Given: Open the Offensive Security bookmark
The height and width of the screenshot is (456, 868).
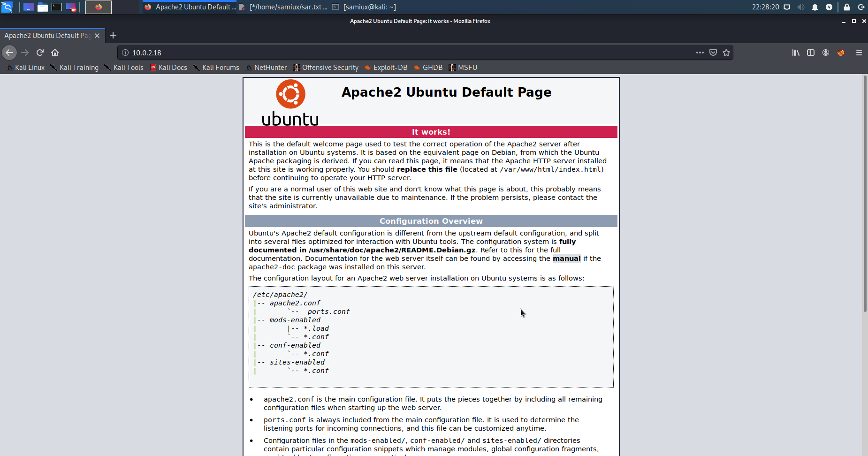Looking at the screenshot, I should point(326,68).
